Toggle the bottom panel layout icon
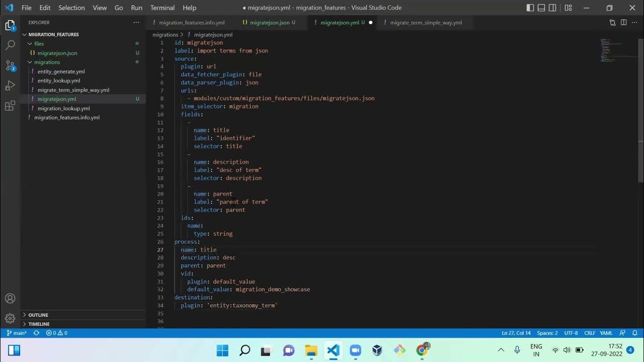This screenshot has width=644, height=362. (541, 8)
